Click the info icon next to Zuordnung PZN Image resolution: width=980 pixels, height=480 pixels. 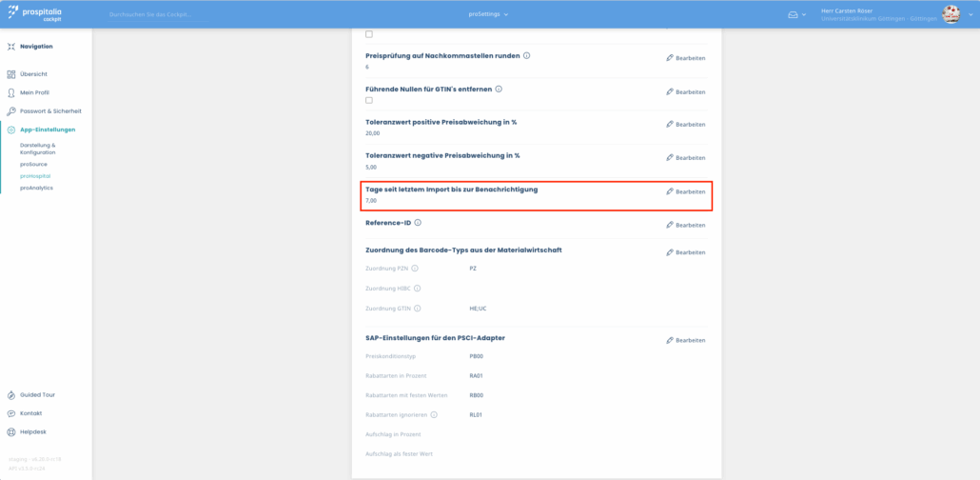(414, 269)
